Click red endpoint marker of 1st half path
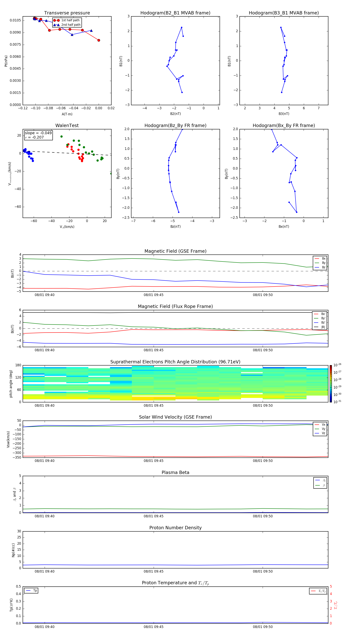 [x=99, y=40]
